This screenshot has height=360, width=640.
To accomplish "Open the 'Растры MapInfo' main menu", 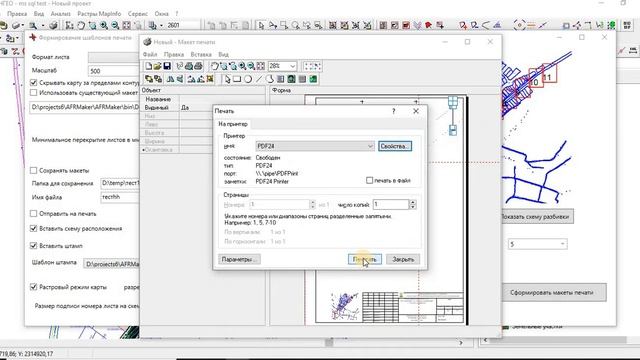I will 99,13.
